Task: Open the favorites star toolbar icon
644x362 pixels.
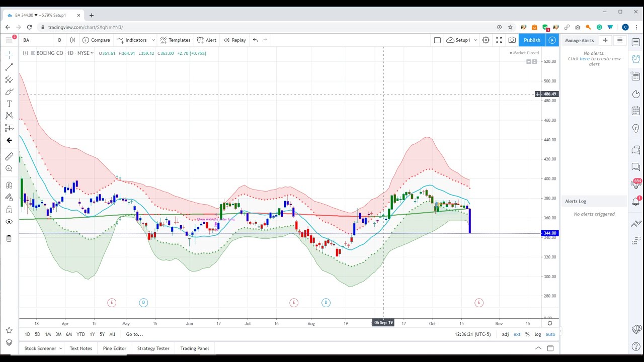Action: tap(9, 330)
